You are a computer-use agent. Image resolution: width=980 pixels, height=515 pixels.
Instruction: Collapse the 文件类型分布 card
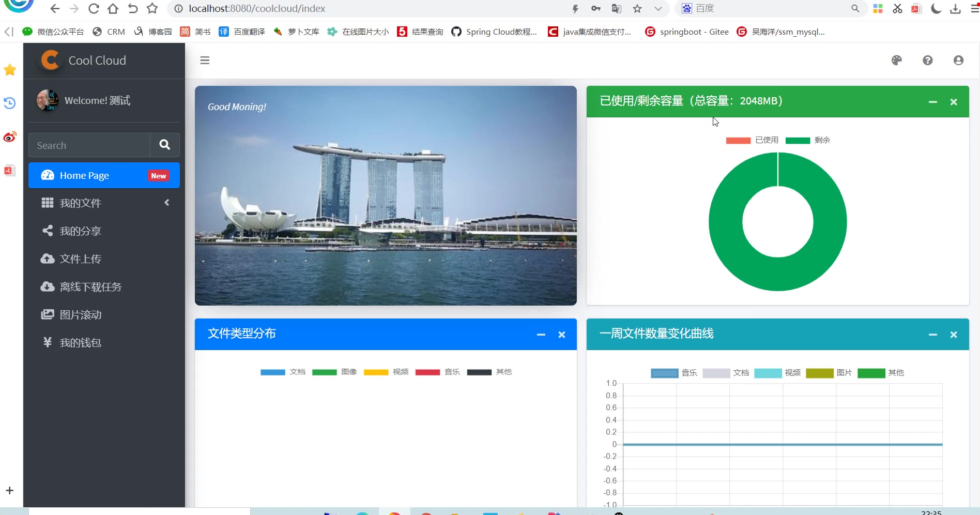coord(541,335)
